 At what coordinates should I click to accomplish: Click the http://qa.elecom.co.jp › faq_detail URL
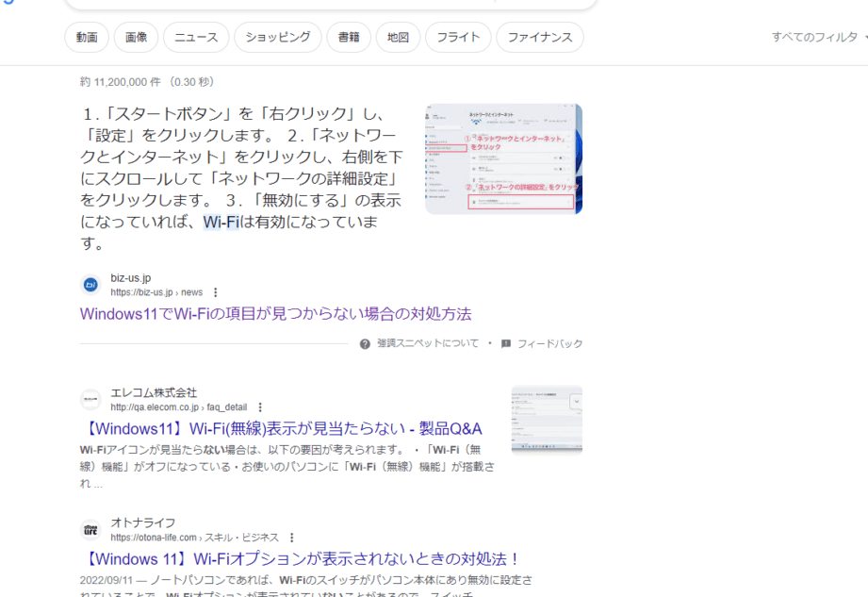179,407
